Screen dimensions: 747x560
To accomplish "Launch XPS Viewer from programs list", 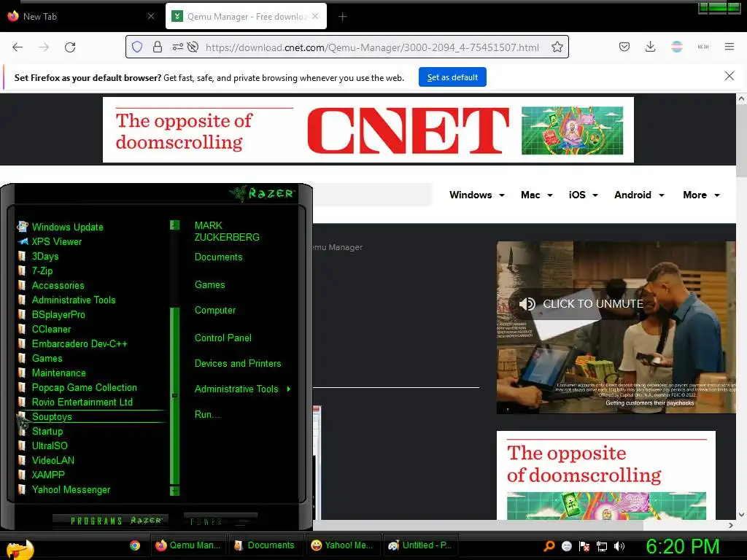I will click(57, 241).
